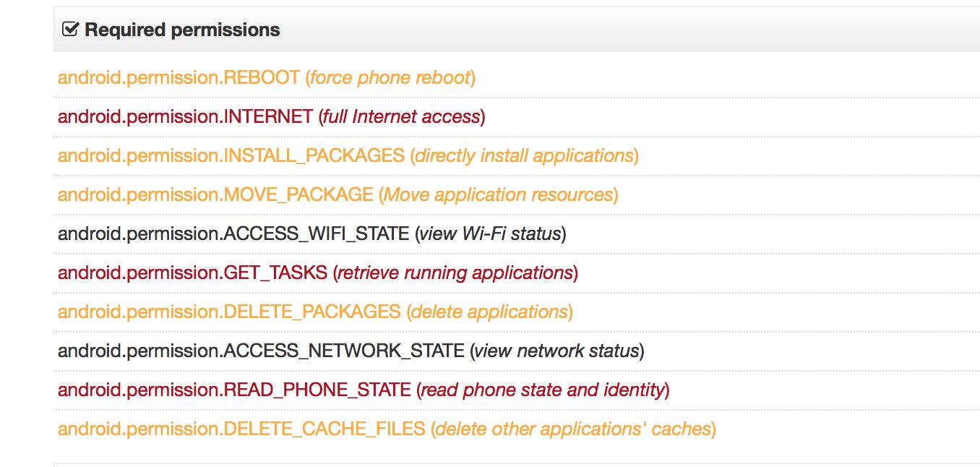
Task: Click android.permission.INTERNET permission name
Action: point(185,116)
